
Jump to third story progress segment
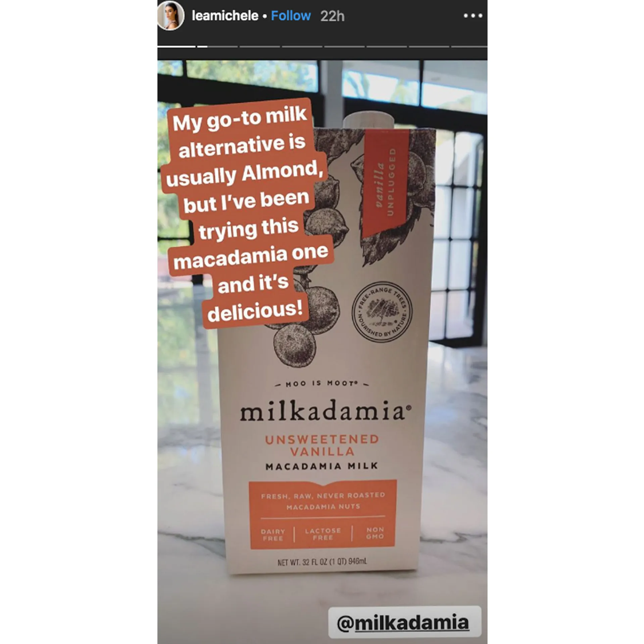[260, 46]
